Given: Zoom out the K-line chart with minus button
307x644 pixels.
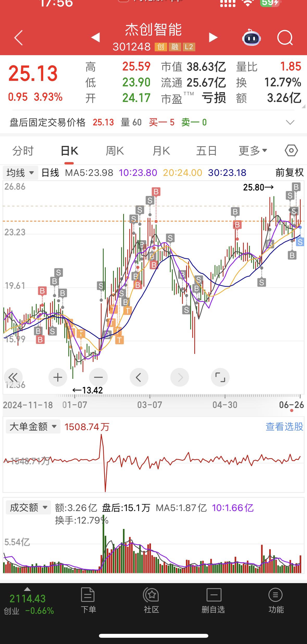Looking at the screenshot, I should [x=98, y=377].
